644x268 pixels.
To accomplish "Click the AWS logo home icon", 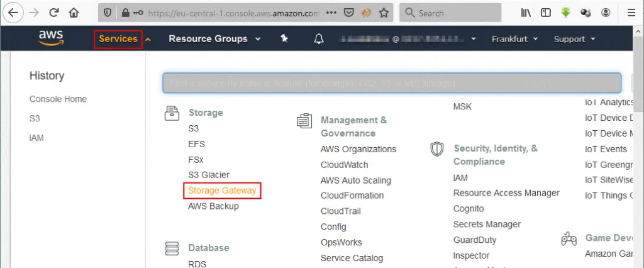I will point(50,38).
